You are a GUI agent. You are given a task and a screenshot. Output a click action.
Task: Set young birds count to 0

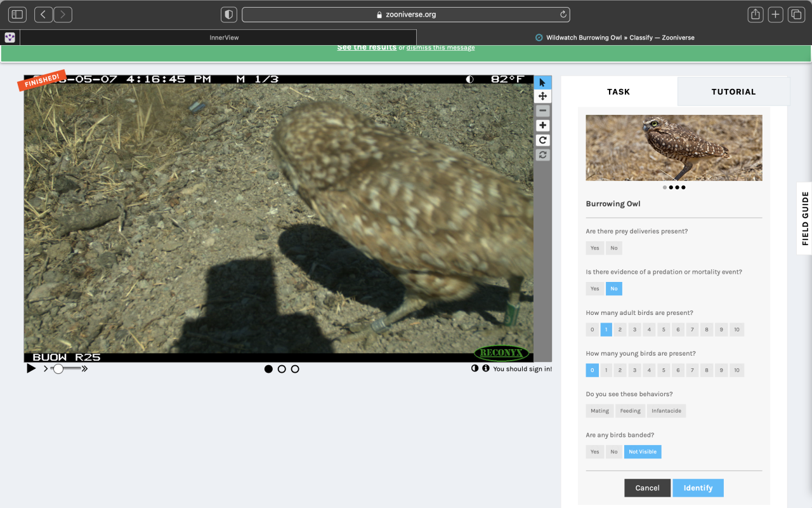click(x=593, y=370)
